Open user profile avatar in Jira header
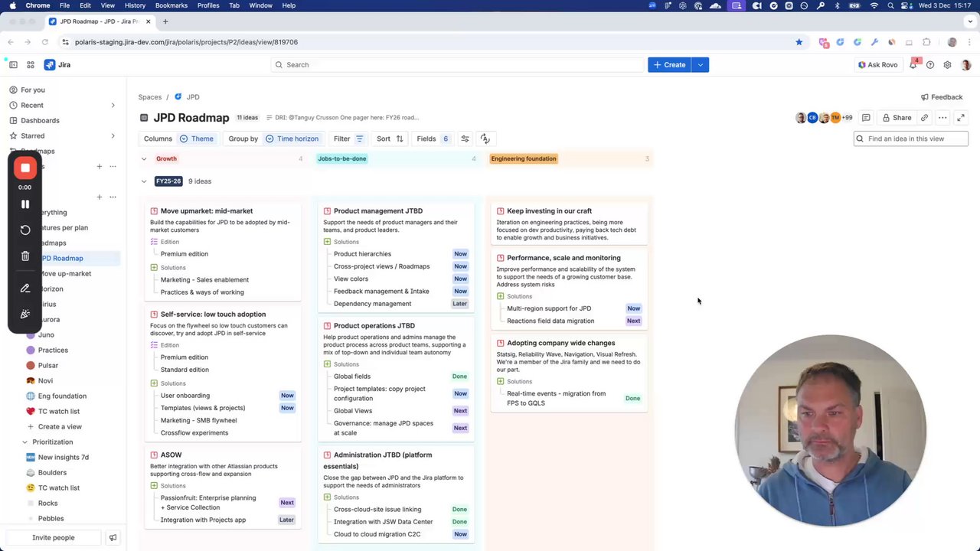This screenshot has width=980, height=551. pos(965,65)
